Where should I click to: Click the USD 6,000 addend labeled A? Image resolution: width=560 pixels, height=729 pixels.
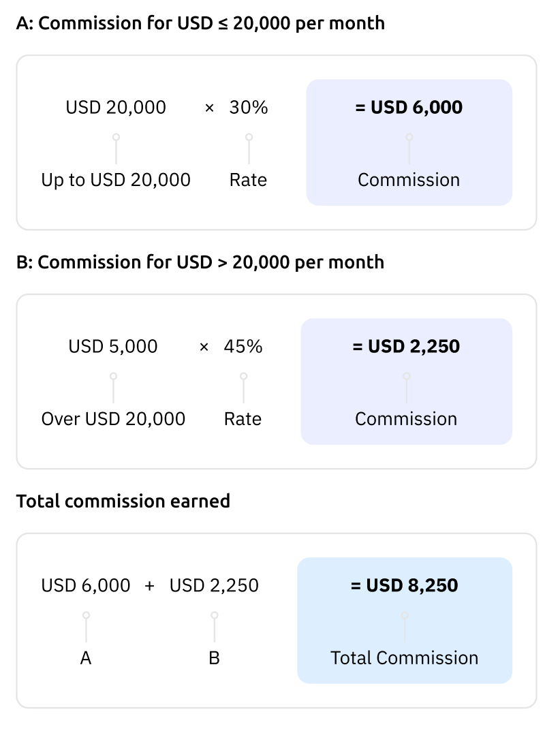[x=86, y=585]
